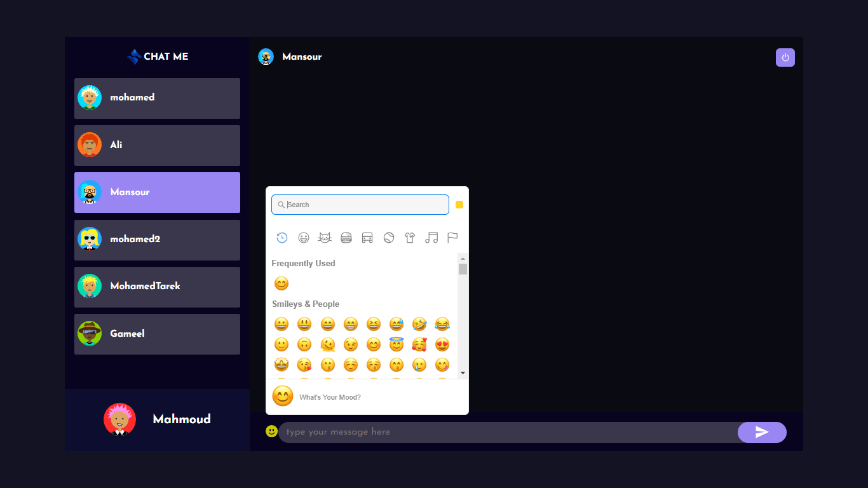Click the emoji list scroll up arrow
868x488 pixels.
point(463,259)
